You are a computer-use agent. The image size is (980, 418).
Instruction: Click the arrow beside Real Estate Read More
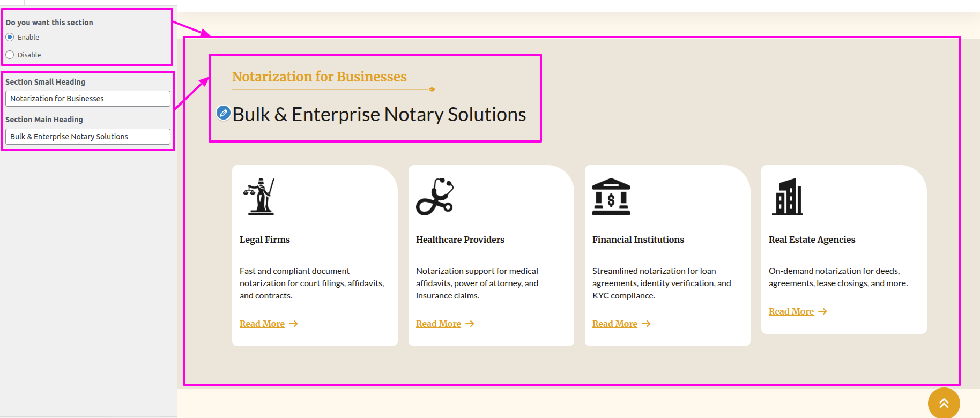(822, 311)
